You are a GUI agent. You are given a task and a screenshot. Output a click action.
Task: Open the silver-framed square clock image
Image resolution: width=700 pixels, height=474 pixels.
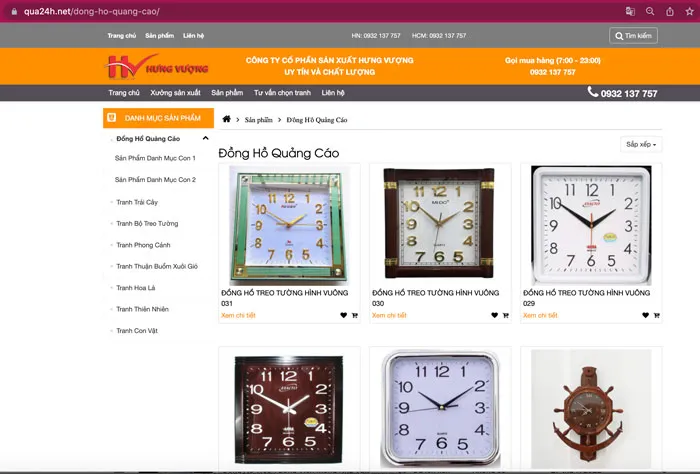coord(440,408)
